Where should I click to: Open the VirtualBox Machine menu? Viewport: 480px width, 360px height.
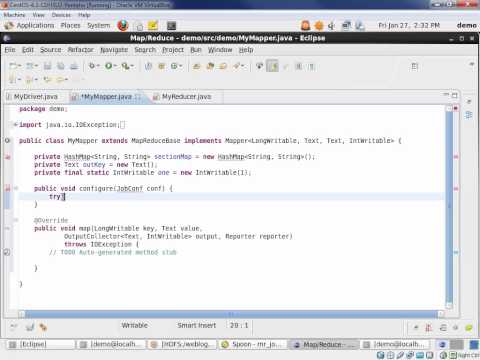tap(14, 15)
